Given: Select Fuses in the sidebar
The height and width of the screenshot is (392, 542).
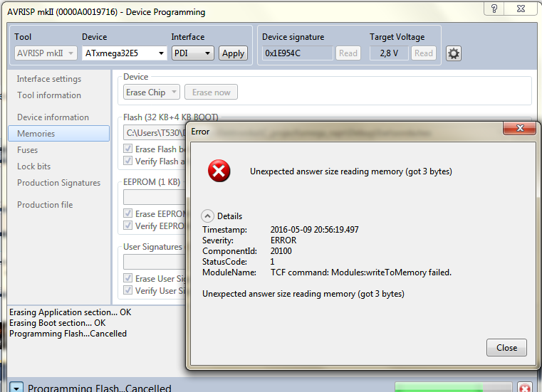Looking at the screenshot, I should [28, 150].
